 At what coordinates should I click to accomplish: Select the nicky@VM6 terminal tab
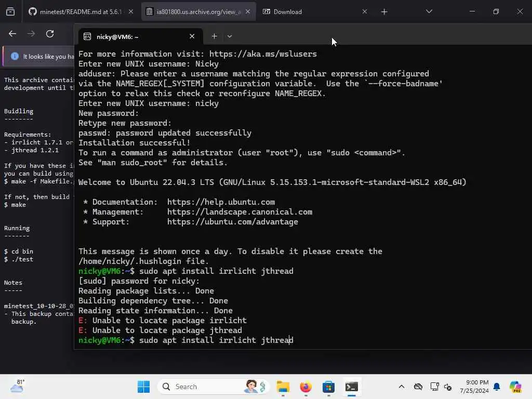[x=140, y=37]
